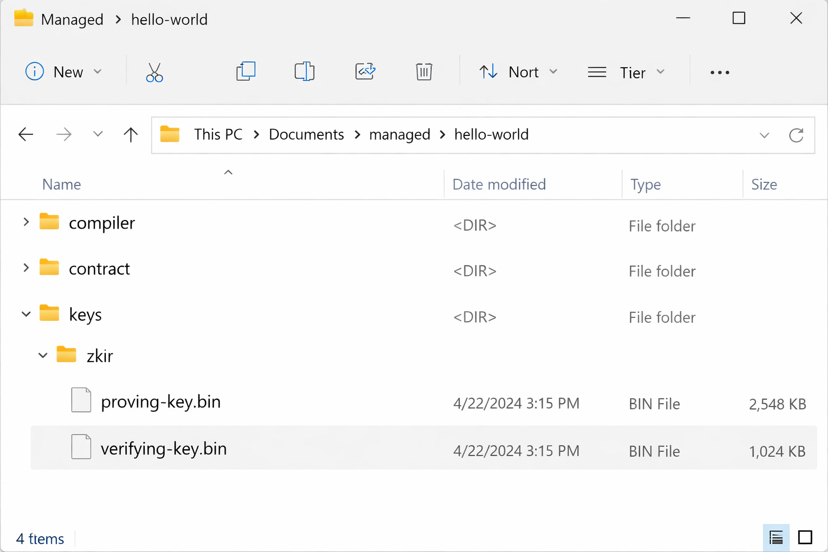This screenshot has width=828, height=552.
Task: Open the View options menu
Action: pyautogui.click(x=627, y=72)
